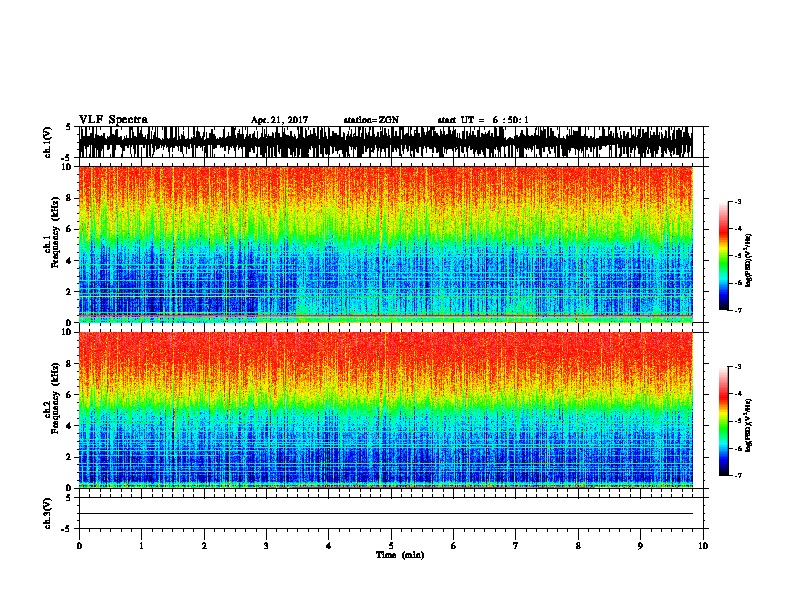Image resolution: width=792 pixels, height=612 pixels.
Task: Click time axis tick label "9"
Action: point(640,546)
